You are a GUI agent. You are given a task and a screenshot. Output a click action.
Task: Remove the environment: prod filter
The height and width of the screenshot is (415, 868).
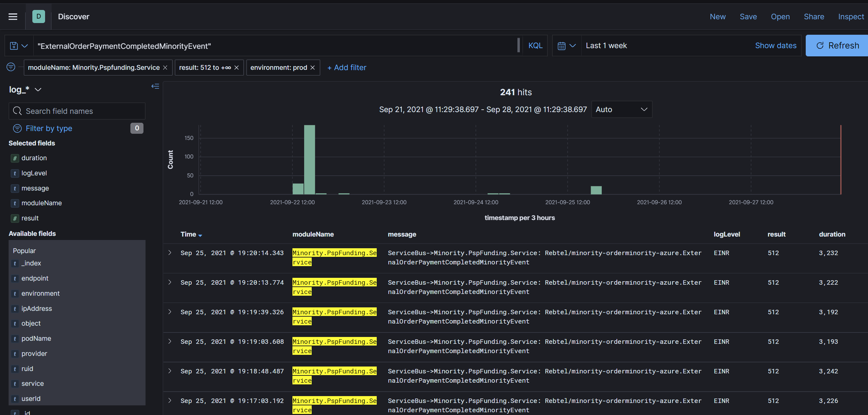pos(312,68)
